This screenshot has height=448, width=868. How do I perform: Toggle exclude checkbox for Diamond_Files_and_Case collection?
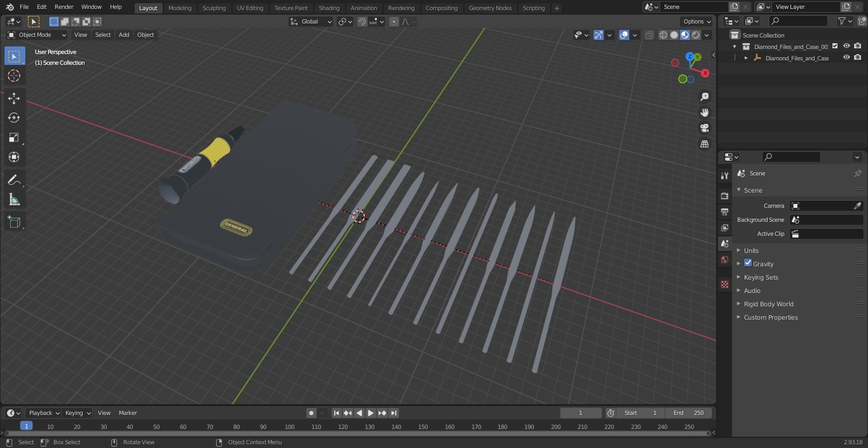tap(835, 46)
